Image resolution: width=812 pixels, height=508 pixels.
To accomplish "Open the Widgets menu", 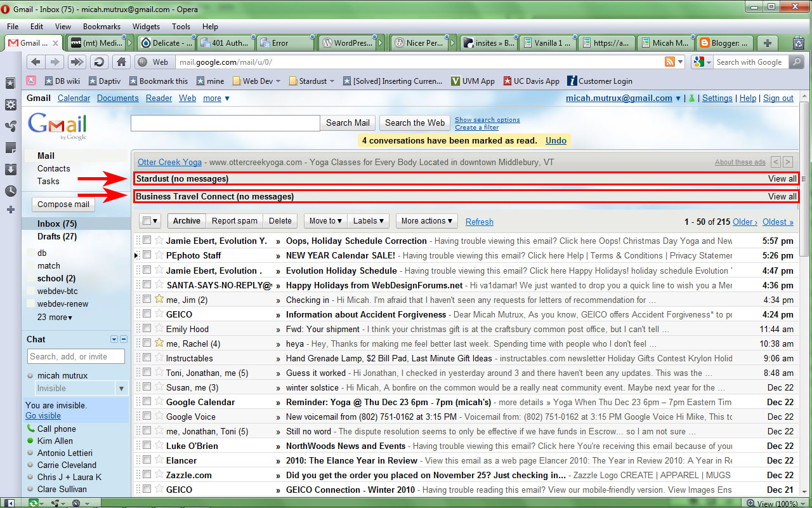I will [x=146, y=27].
